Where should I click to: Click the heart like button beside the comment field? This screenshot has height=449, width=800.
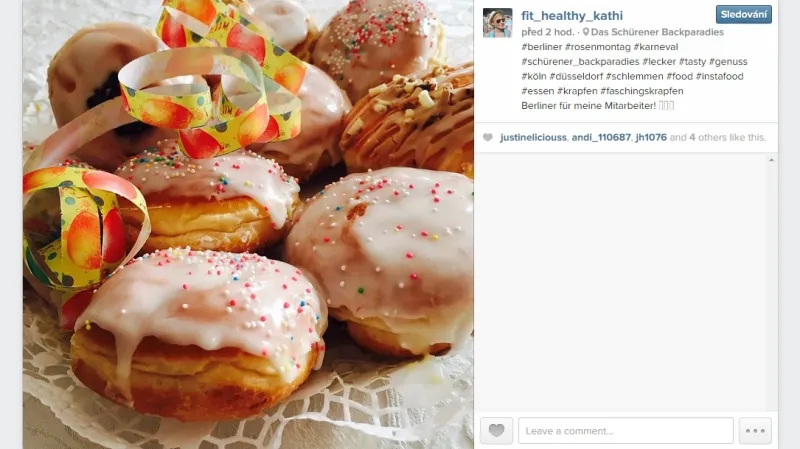(x=496, y=431)
